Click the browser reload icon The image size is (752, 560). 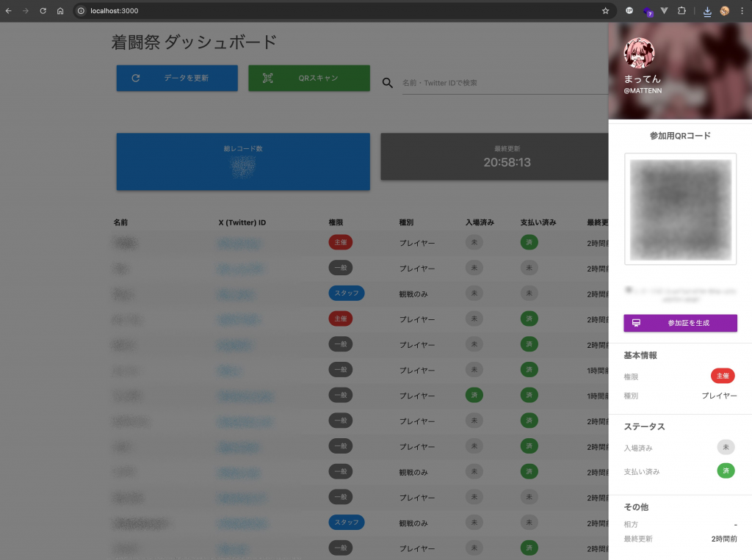click(43, 11)
